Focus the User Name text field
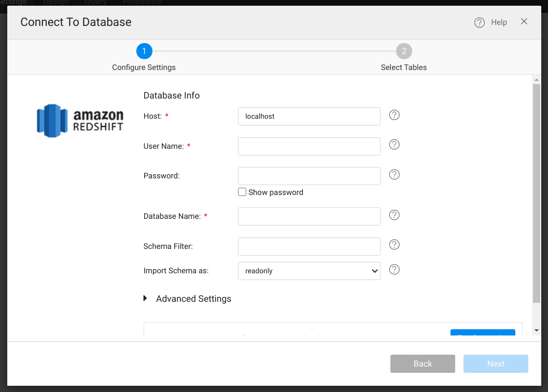The image size is (548, 392). pos(309,146)
